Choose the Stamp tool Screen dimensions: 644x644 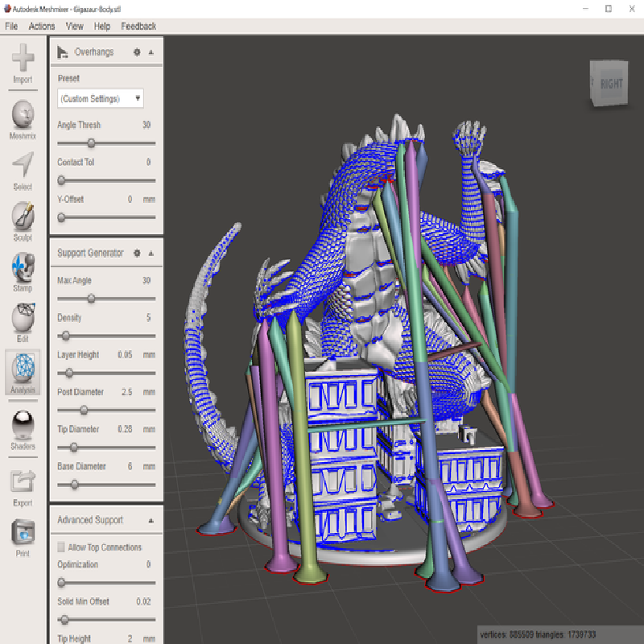[23, 267]
